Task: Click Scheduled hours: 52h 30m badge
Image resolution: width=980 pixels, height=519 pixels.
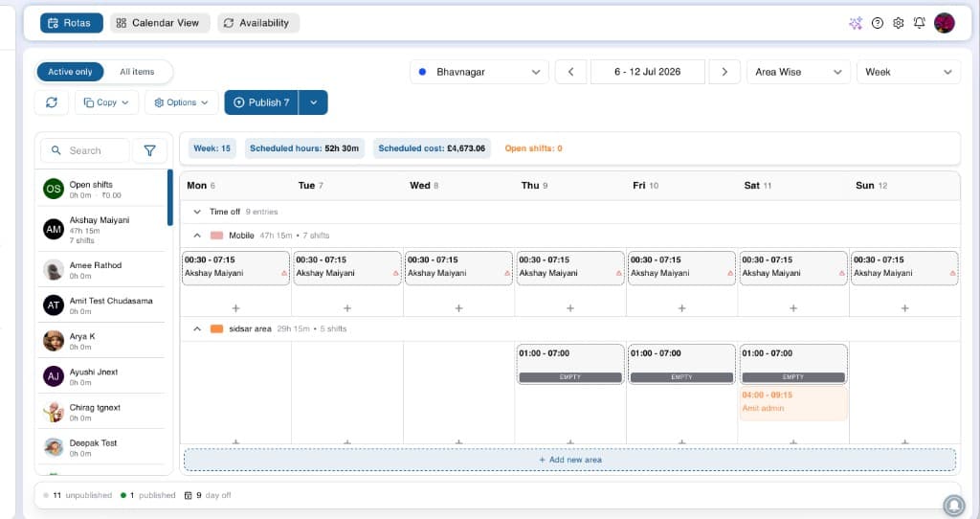Action: click(x=304, y=148)
